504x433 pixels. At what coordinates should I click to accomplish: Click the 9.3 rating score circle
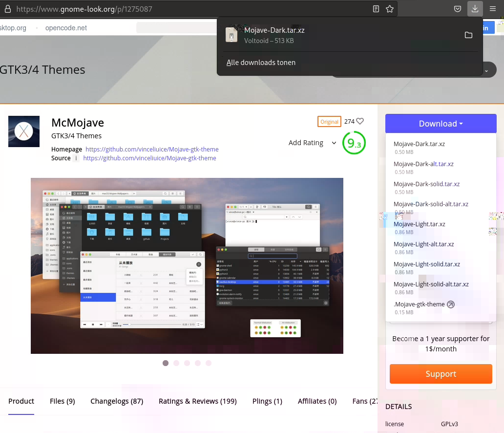[x=354, y=143]
